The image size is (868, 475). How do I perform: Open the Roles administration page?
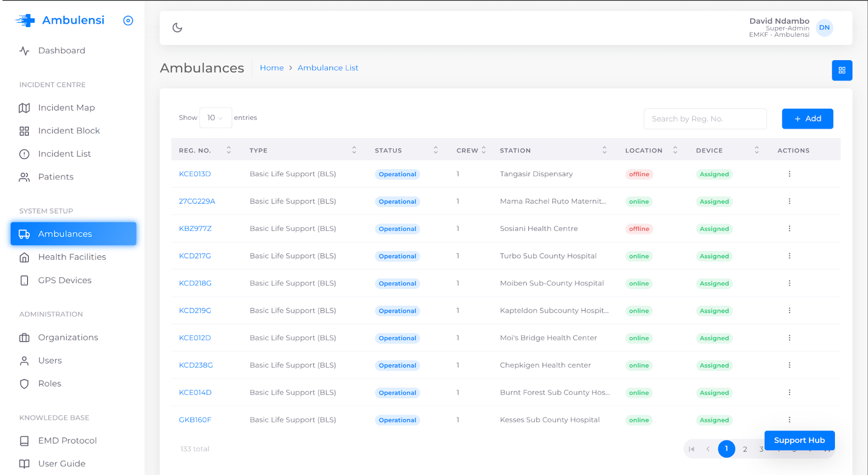click(49, 383)
